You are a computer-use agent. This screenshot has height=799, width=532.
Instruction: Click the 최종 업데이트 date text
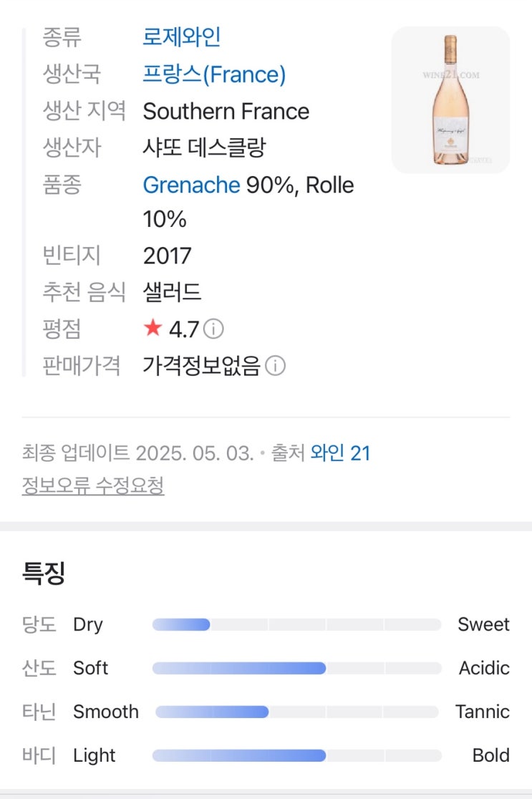coord(137,453)
